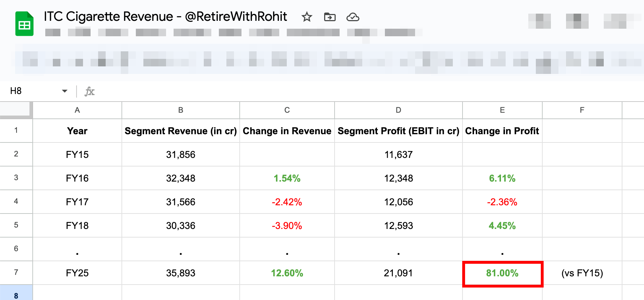
Task: Select column C header
Action: coord(287,110)
